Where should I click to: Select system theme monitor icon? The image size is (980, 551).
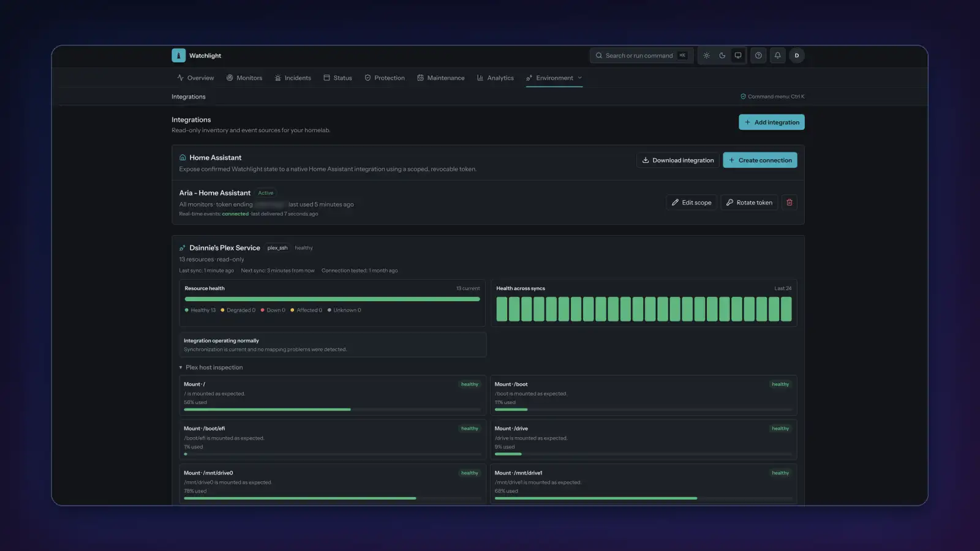pos(738,55)
